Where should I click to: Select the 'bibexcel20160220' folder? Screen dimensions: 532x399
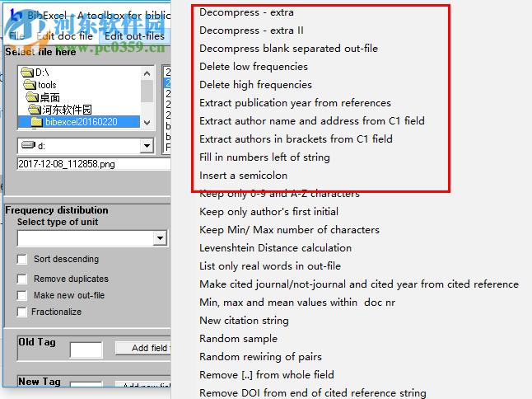[x=82, y=122]
